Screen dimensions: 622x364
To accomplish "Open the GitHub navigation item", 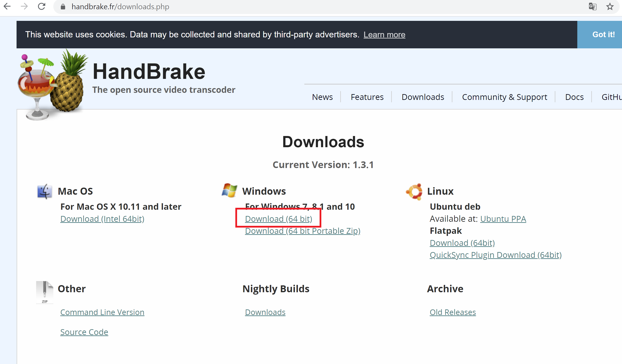I will (612, 97).
